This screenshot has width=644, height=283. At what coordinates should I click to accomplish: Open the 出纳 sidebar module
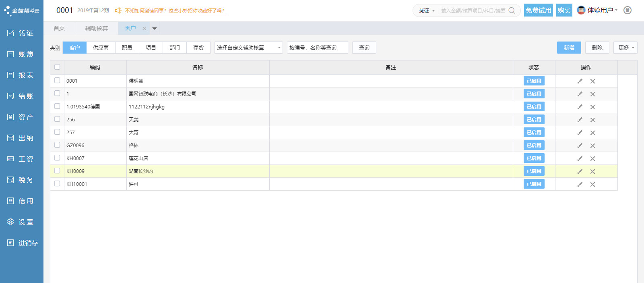pyautogui.click(x=21, y=138)
